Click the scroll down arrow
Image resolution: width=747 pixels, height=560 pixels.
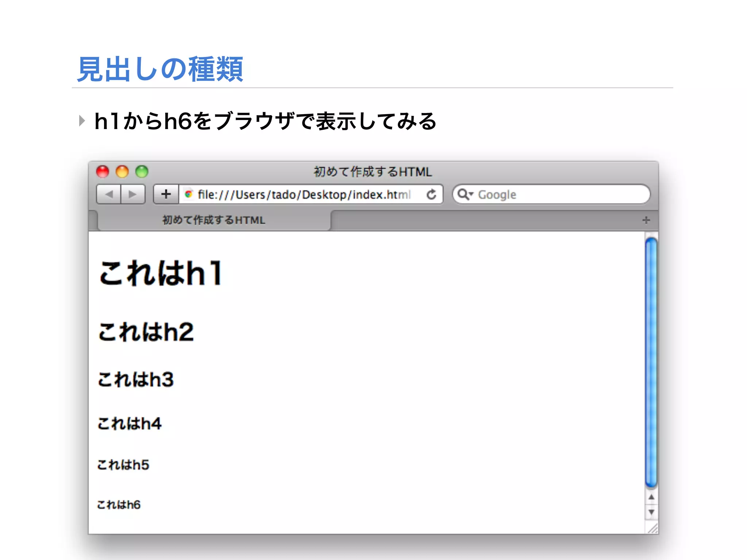click(x=651, y=512)
